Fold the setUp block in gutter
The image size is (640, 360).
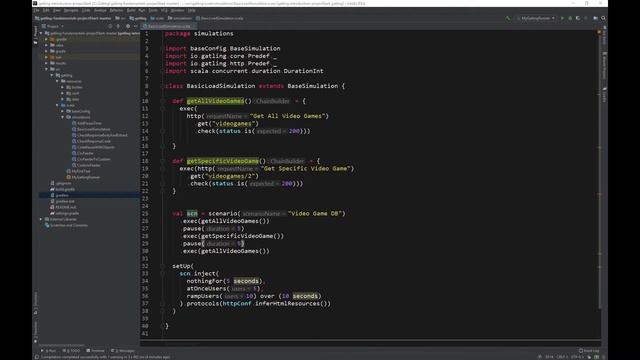(162, 266)
